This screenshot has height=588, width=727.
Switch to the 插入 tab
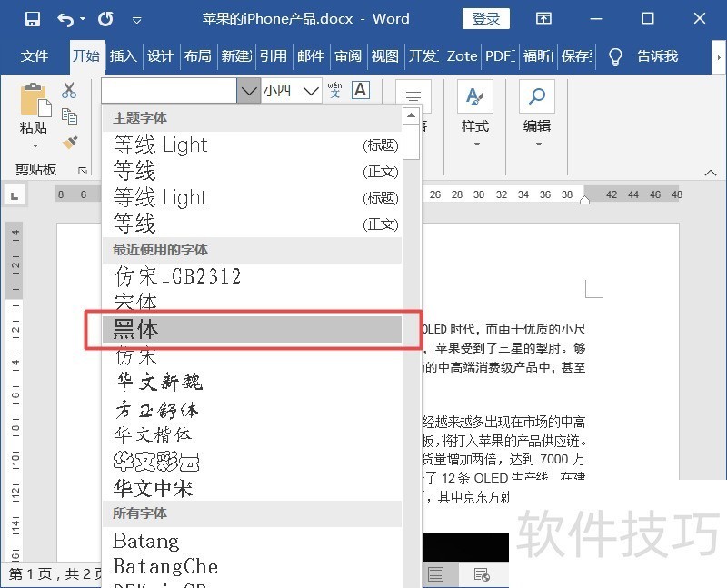tap(124, 56)
